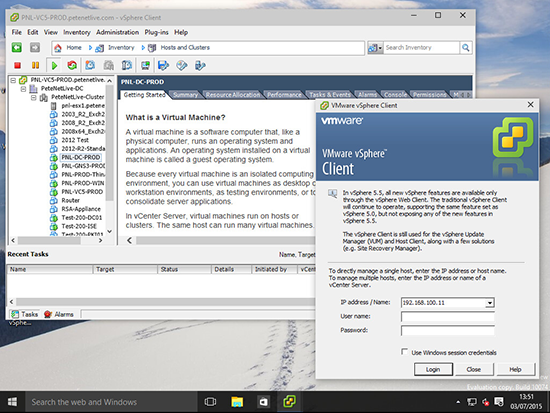Click the Revert to snapshot icon
Screen dimensions: 550x413
pyautogui.click(x=109, y=65)
